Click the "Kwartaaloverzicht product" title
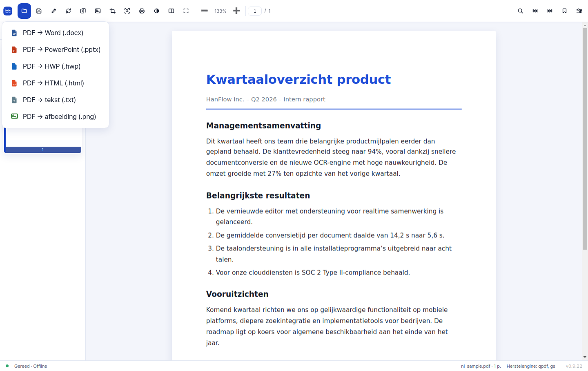588x371 pixels. [298, 79]
